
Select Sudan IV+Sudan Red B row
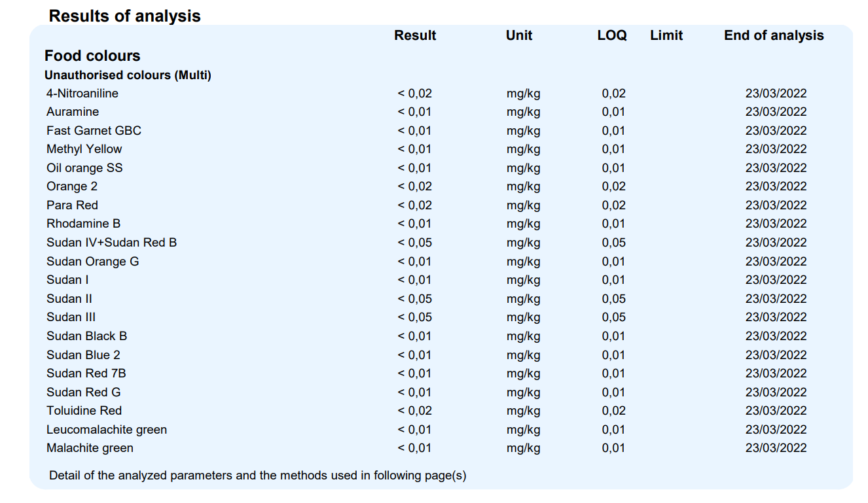pyautogui.click(x=426, y=243)
